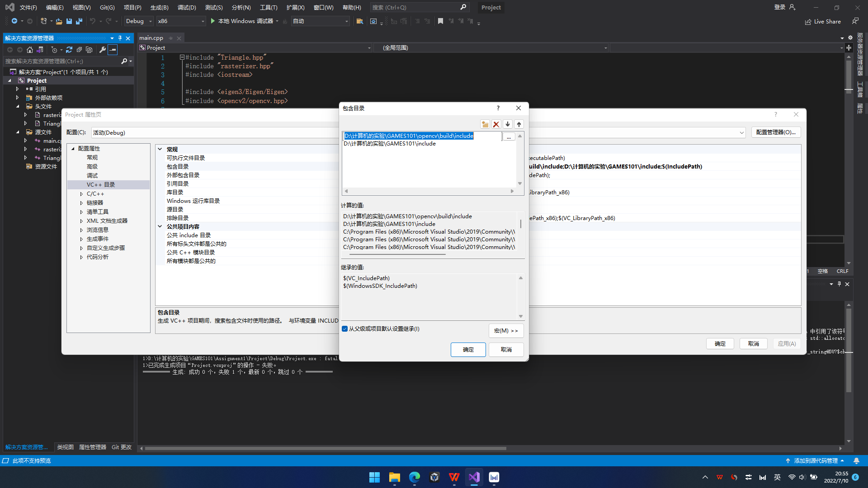Move the selected include path down

click(x=508, y=124)
